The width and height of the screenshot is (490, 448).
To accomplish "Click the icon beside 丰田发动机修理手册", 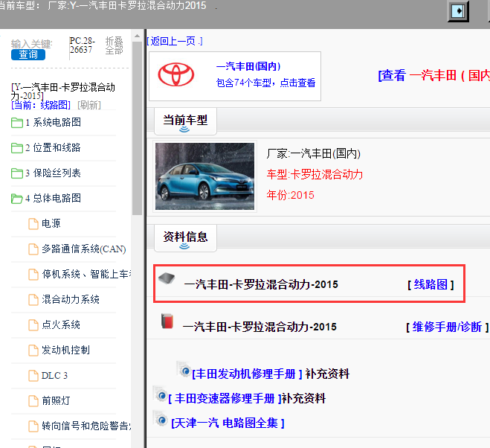I will 184,369.
